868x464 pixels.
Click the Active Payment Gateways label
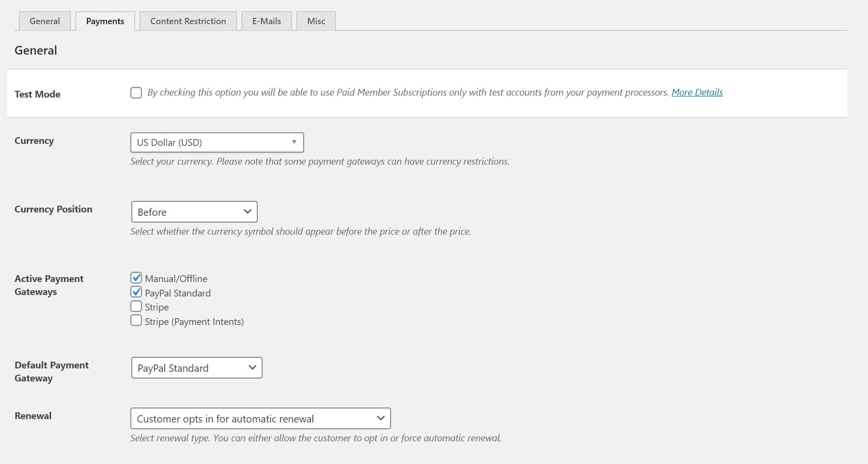tap(49, 285)
